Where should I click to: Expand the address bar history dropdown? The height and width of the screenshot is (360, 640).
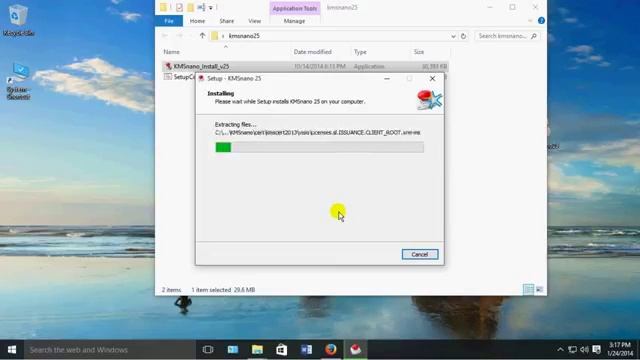pos(453,36)
